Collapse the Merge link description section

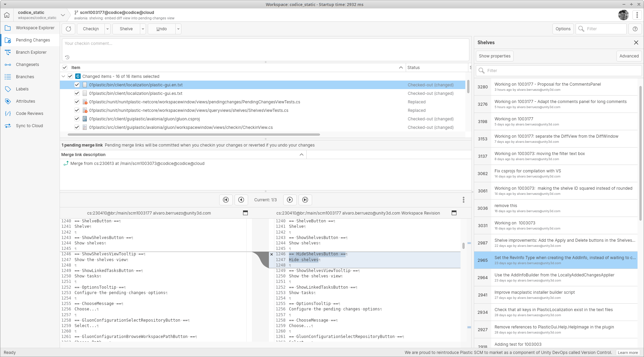(x=301, y=154)
